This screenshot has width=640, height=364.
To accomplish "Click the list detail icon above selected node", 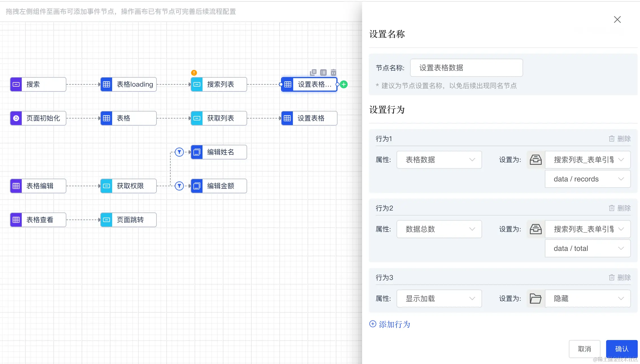I will coord(323,73).
